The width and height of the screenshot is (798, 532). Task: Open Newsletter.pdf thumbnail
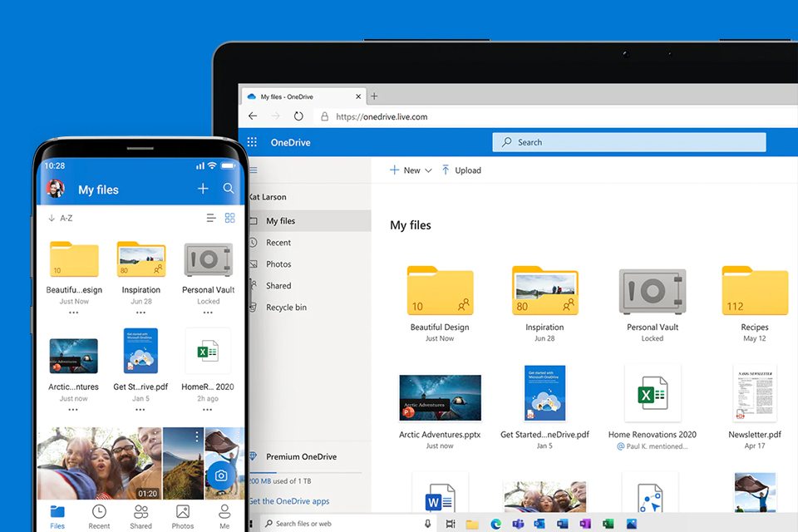[x=755, y=393]
